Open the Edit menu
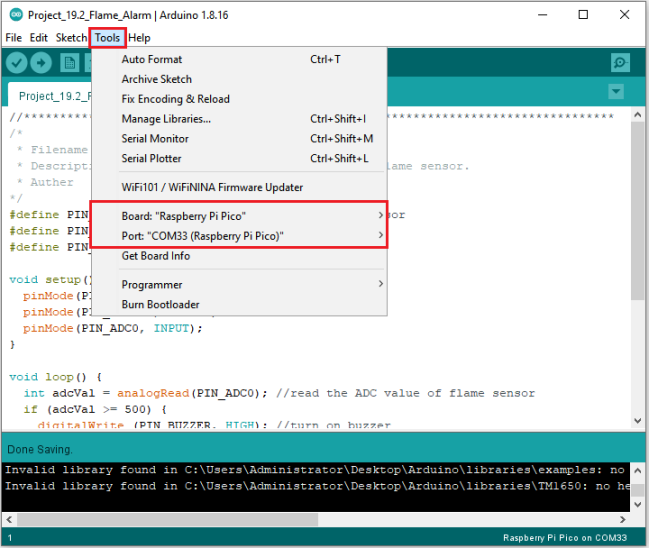The height and width of the screenshot is (549, 650). point(39,38)
